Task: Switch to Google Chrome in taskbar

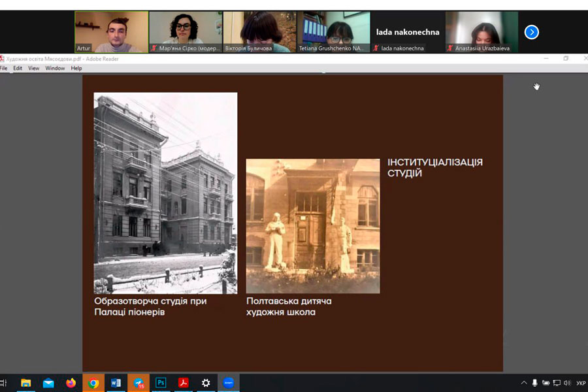Action: 93,383
